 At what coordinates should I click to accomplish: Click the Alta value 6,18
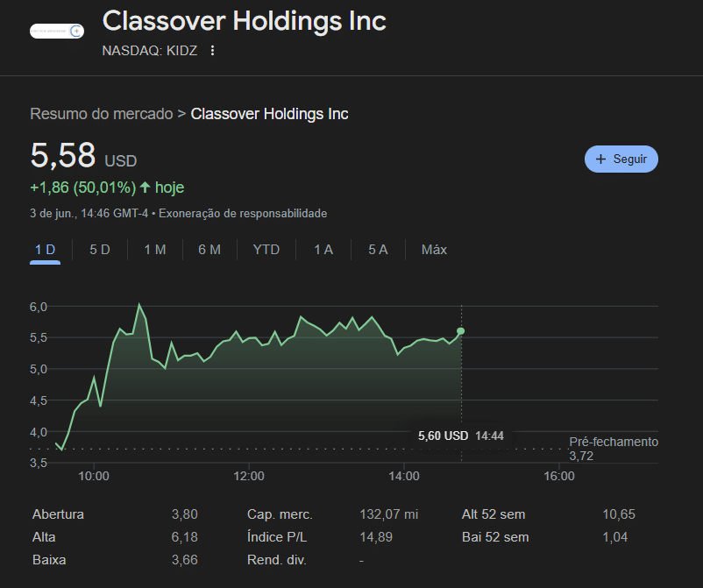point(184,537)
